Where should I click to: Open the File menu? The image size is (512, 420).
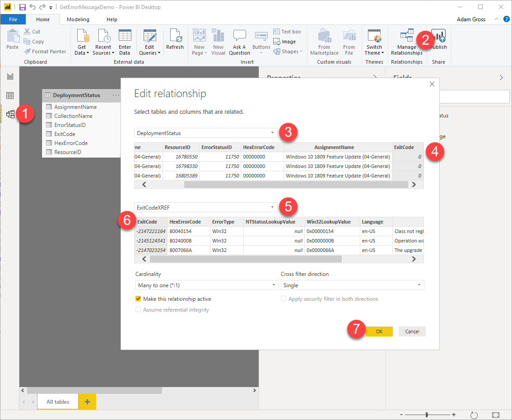13,19
